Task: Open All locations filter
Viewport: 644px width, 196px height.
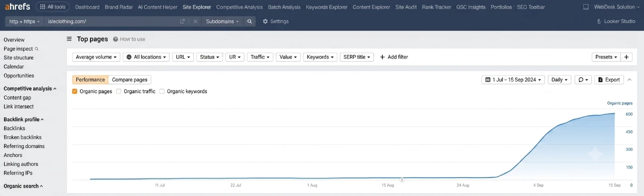Action: [146, 57]
